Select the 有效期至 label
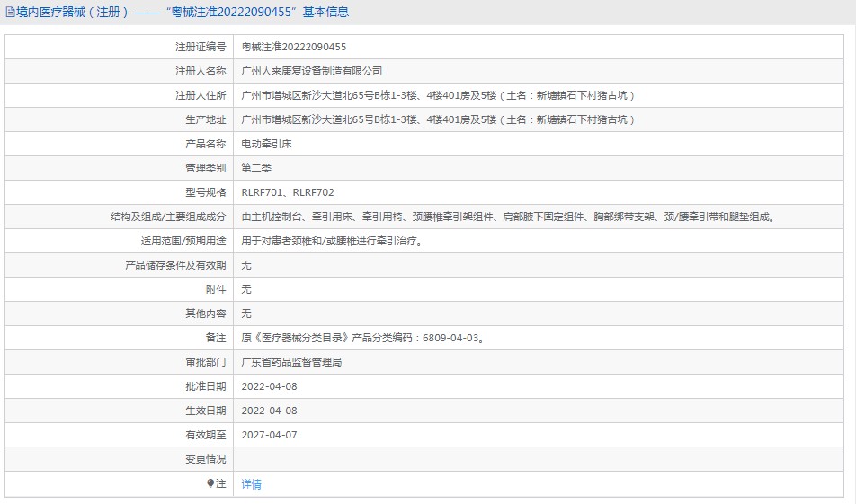 (205, 435)
